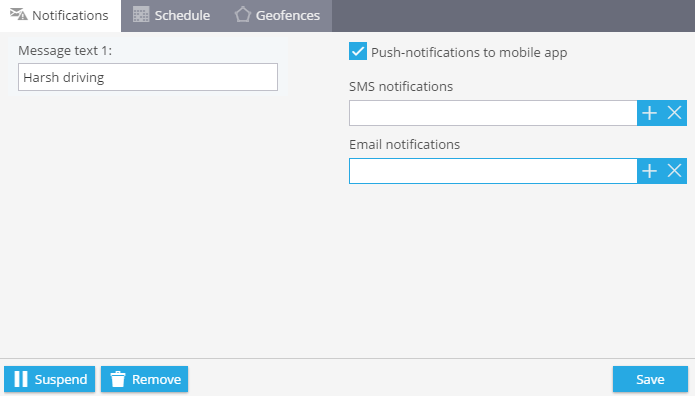Click inside the SMS notifications input
Screen dimensions: 695x396
point(493,113)
